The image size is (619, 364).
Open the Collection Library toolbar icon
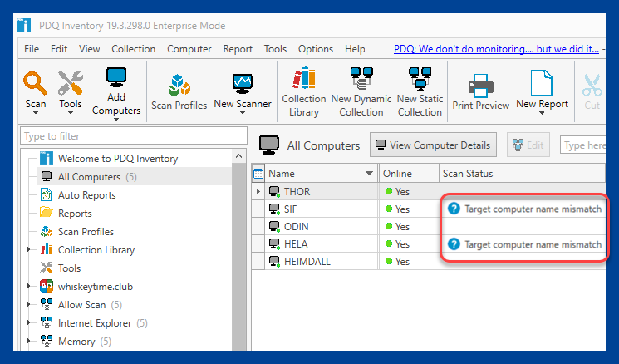coord(303,78)
